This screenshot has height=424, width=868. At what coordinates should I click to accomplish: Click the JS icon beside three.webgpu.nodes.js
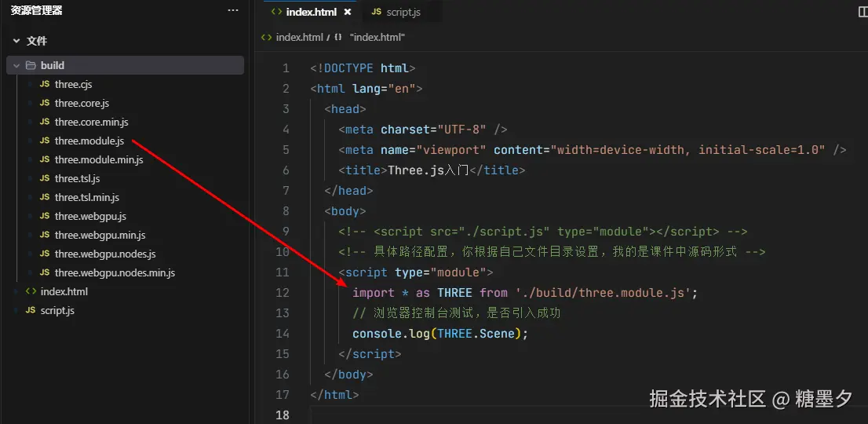44,254
